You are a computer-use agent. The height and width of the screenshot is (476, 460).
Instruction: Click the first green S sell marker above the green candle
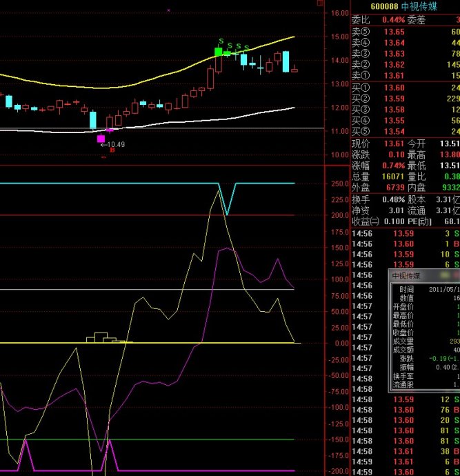click(x=221, y=41)
